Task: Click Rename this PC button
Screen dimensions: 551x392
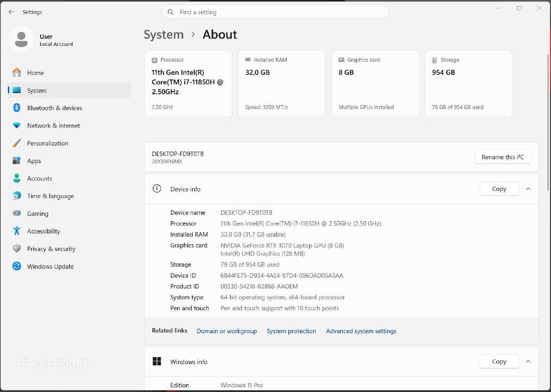Action: 503,157
